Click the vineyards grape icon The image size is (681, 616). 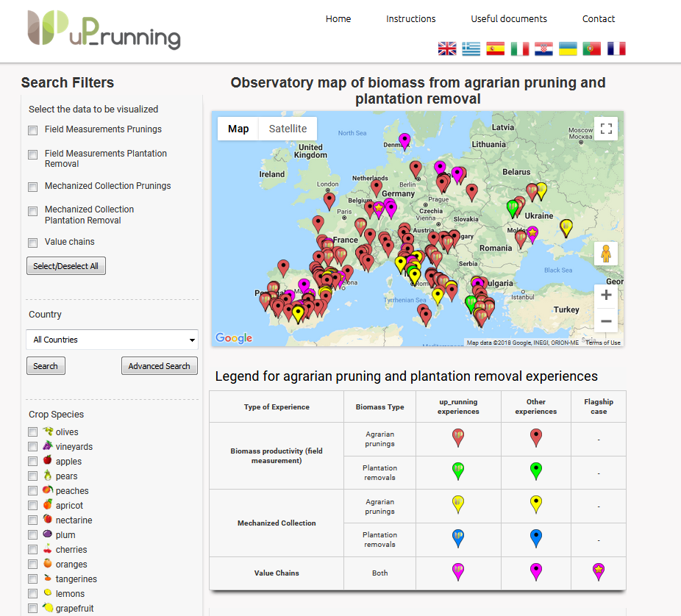tap(48, 446)
